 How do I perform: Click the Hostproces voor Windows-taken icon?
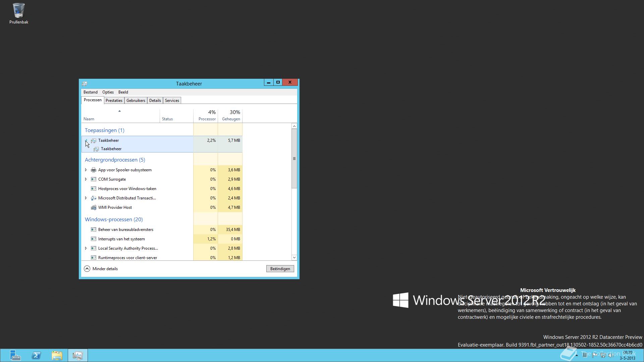click(x=94, y=189)
